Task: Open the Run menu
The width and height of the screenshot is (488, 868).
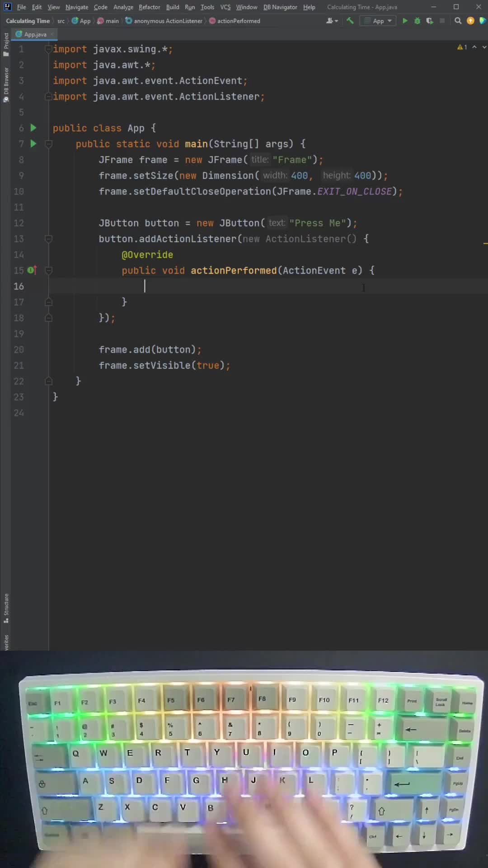Action: pyautogui.click(x=190, y=7)
